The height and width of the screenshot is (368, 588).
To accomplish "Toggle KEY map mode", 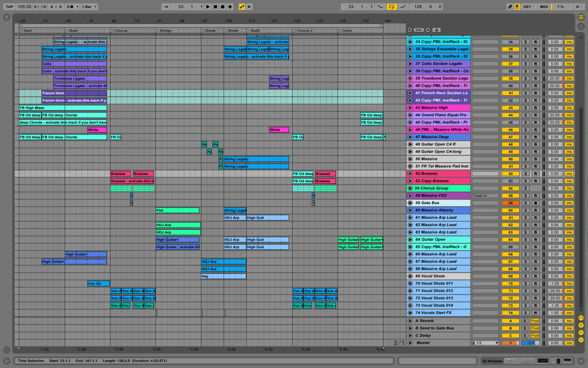I will pos(527,7).
